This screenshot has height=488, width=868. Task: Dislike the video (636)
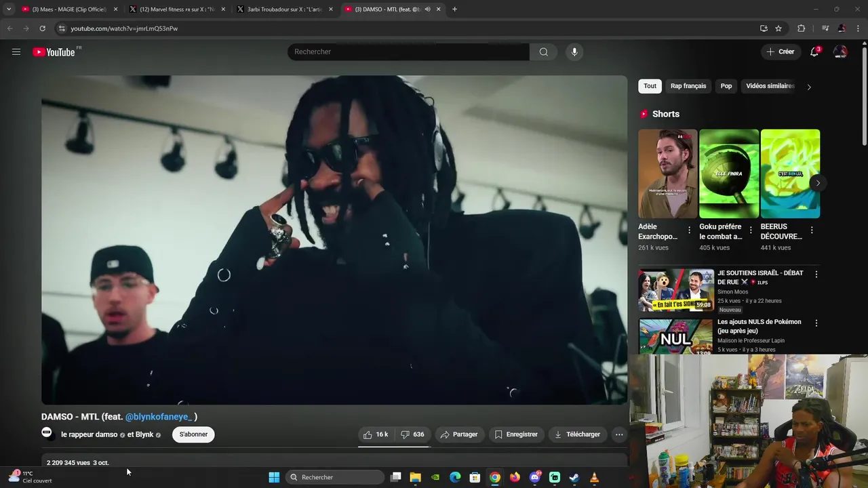[x=412, y=434]
